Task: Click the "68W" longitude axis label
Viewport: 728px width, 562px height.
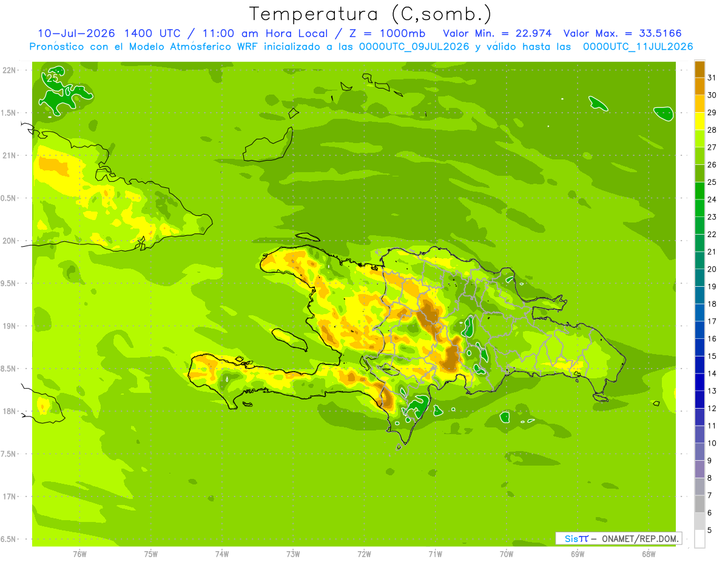Action: pos(649,554)
